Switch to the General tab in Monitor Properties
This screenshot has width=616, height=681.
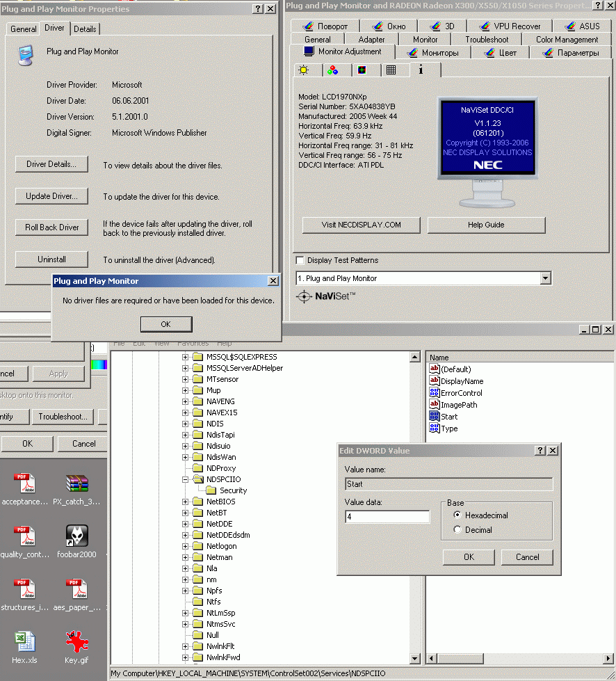pyautogui.click(x=24, y=29)
